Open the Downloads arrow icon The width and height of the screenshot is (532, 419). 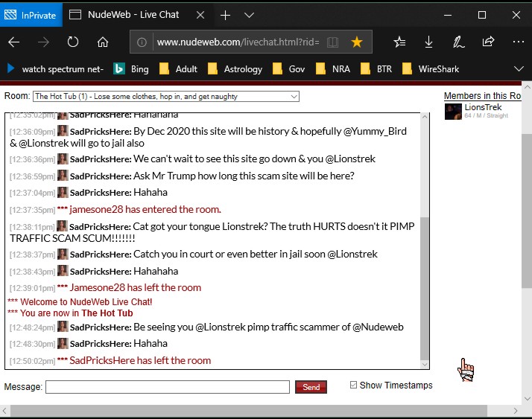(x=429, y=42)
